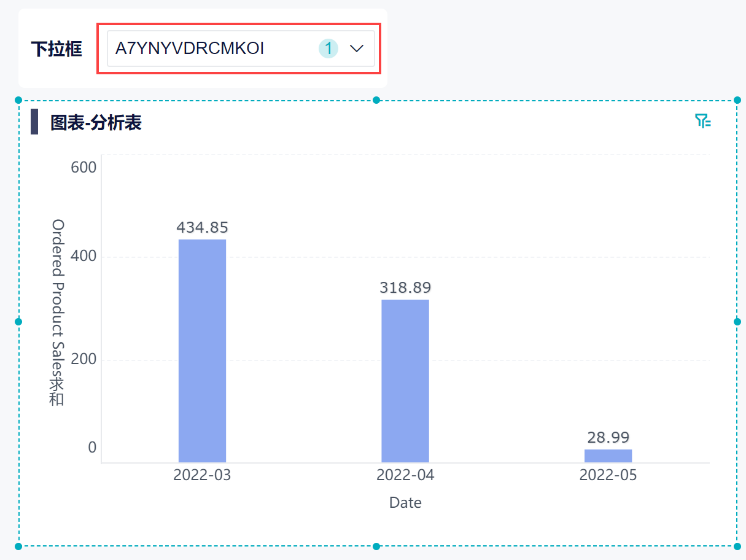Click the 318.89 data label
The width and height of the screenshot is (746, 560).
[x=405, y=287]
